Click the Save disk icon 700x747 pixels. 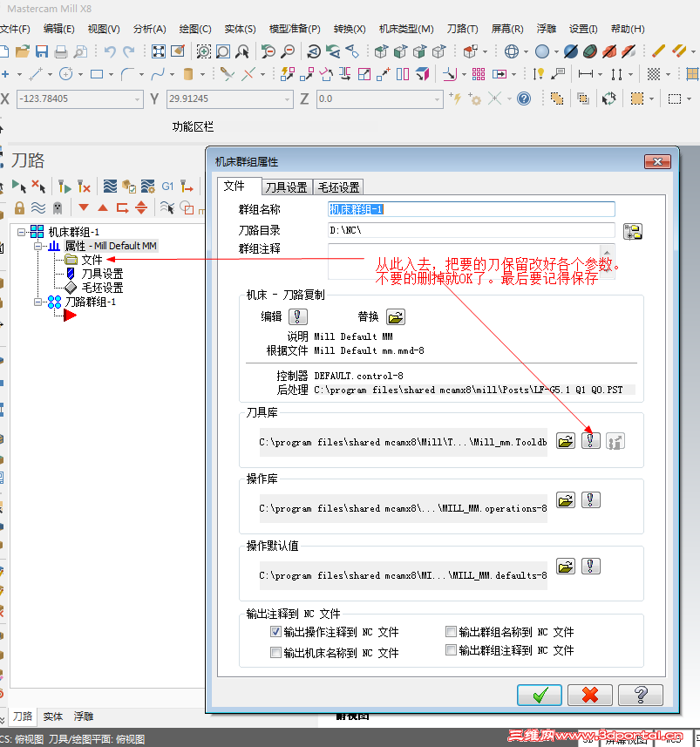[x=42, y=51]
